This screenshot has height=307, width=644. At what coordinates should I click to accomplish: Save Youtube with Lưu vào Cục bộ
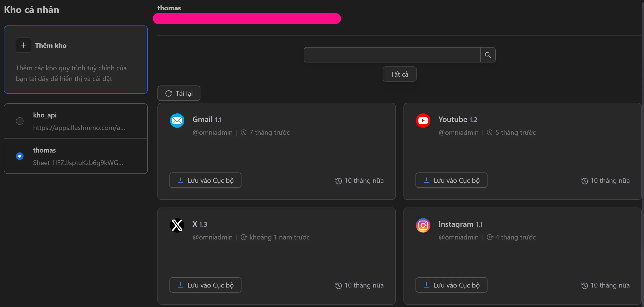451,180
